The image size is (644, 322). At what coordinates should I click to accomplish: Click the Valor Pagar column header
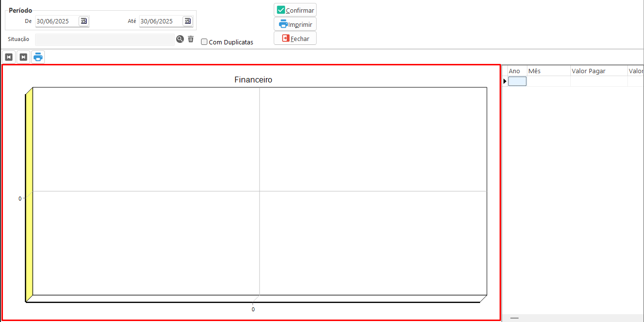pyautogui.click(x=599, y=71)
